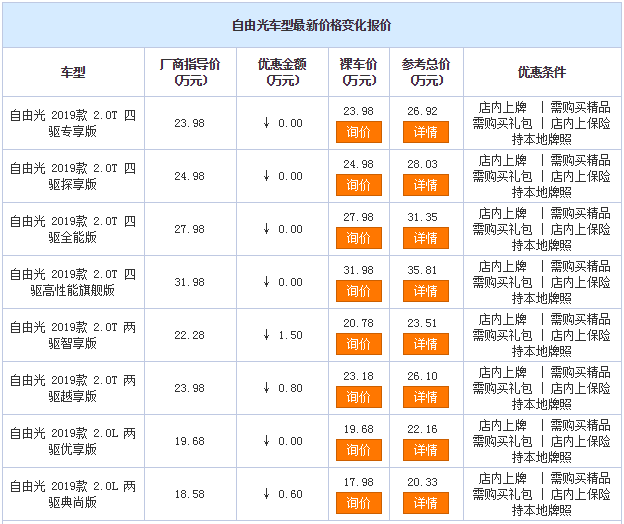The width and height of the screenshot is (624, 524).
Task: Click bare car price 23.18
Action: pos(359,376)
